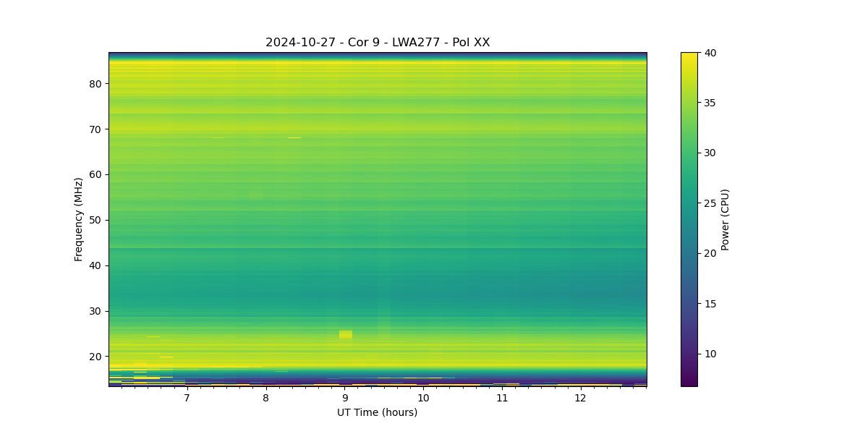Click the teal middle of the colorbar near 25
This screenshot has width=868, height=434.
pos(689,203)
